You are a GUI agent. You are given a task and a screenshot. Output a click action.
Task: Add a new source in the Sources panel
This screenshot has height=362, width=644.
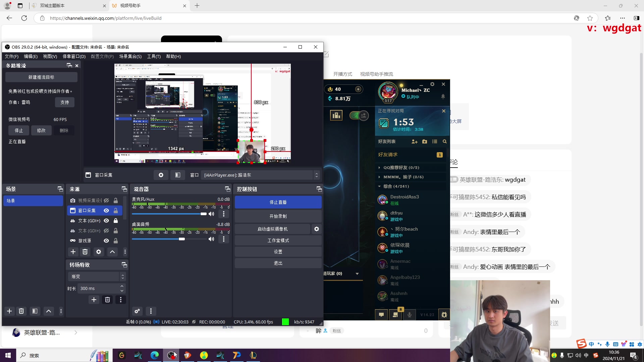tap(73, 252)
